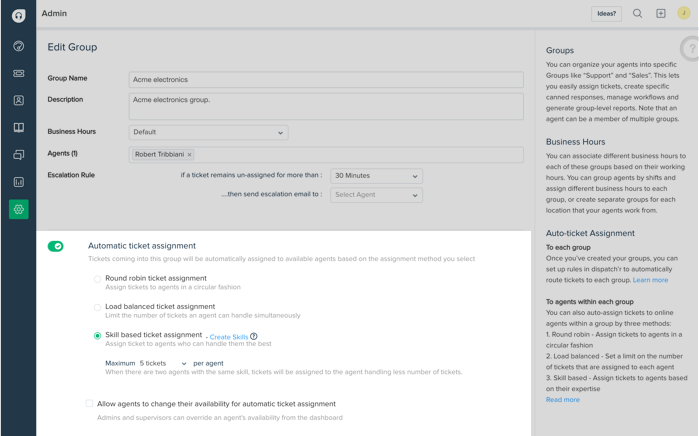Open the Contacts icon in sidebar

18,100
